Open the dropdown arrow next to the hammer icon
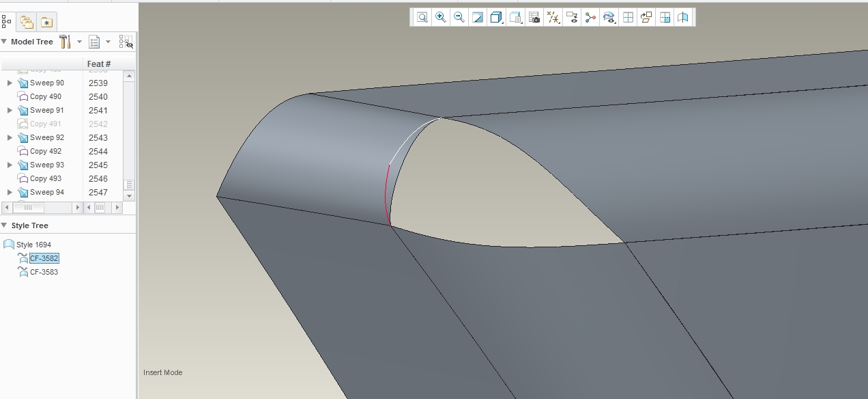This screenshot has width=868, height=399. 79,42
